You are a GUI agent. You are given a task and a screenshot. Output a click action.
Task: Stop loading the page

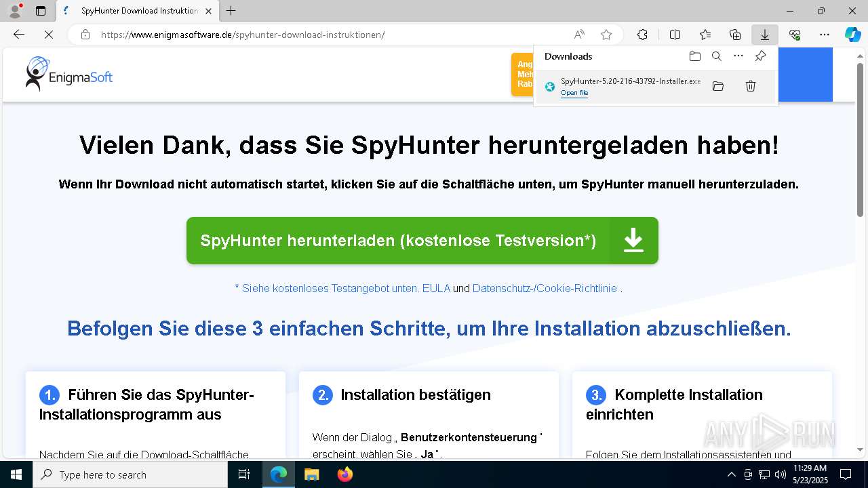click(48, 35)
